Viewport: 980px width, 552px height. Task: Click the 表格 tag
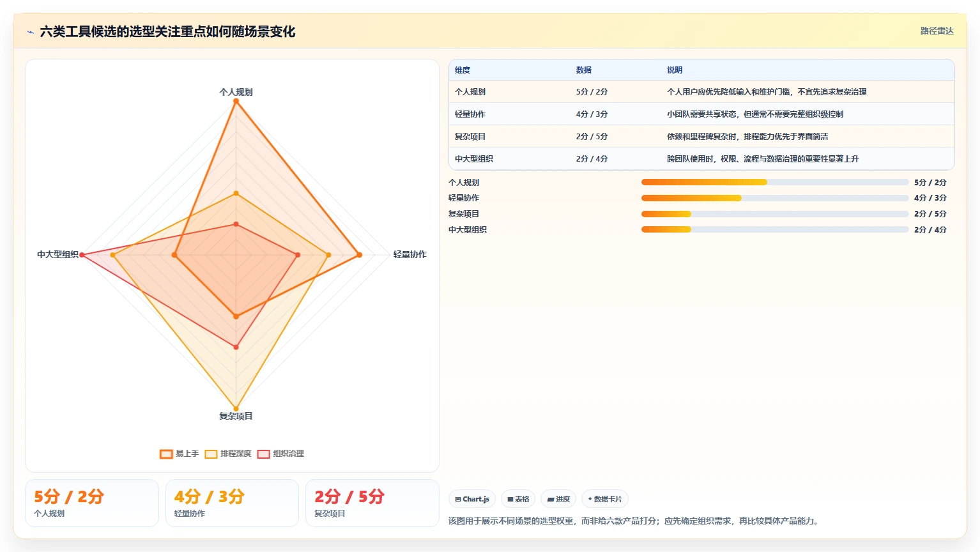coord(518,499)
